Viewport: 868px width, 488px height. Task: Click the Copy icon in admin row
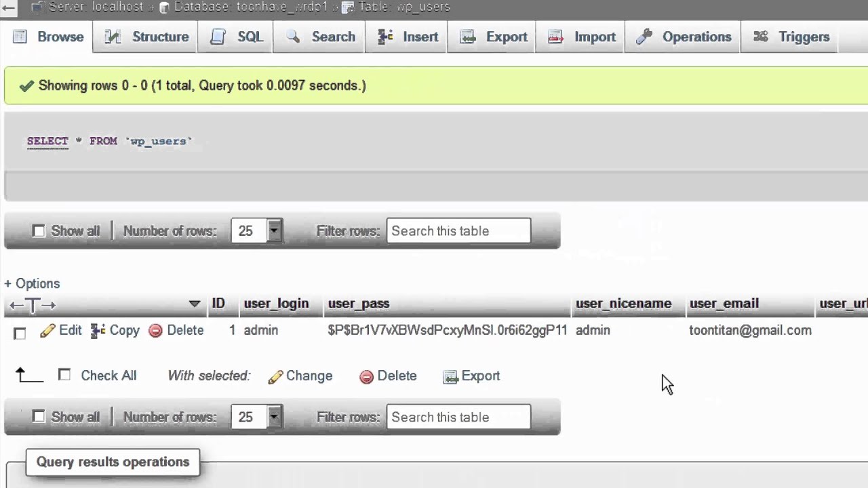[x=98, y=331]
